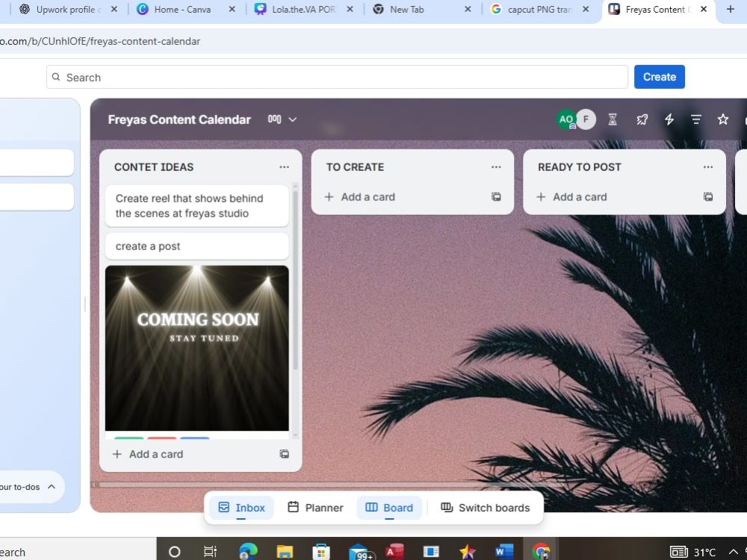The height and width of the screenshot is (560, 747).
Task: Open the 31°C weather widget
Action: [693, 552]
